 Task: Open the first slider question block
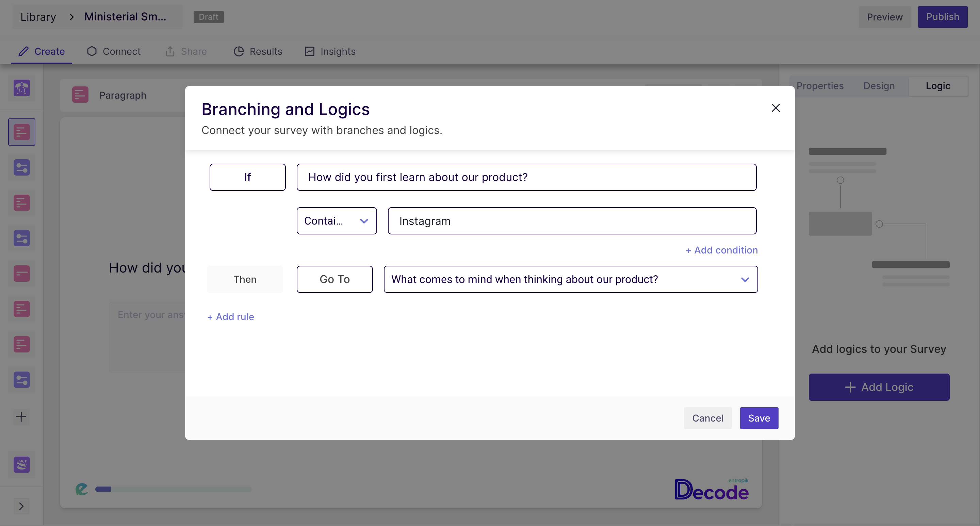[x=21, y=167]
